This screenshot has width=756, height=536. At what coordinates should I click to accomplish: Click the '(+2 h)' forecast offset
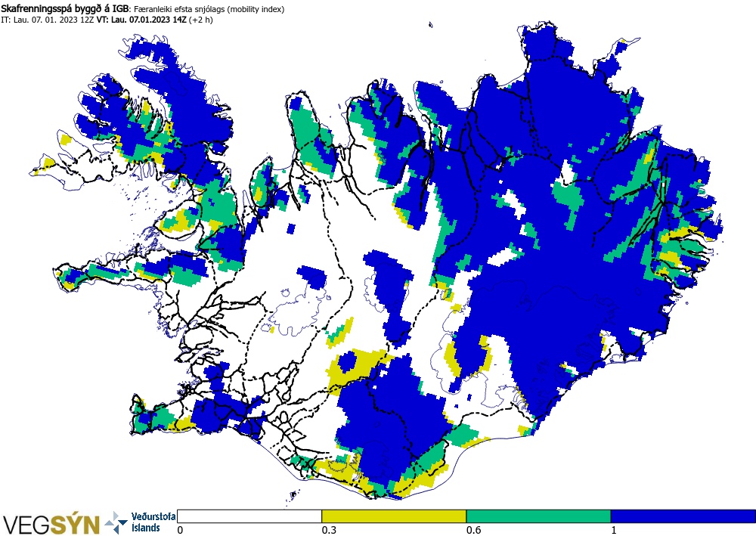coord(201,20)
